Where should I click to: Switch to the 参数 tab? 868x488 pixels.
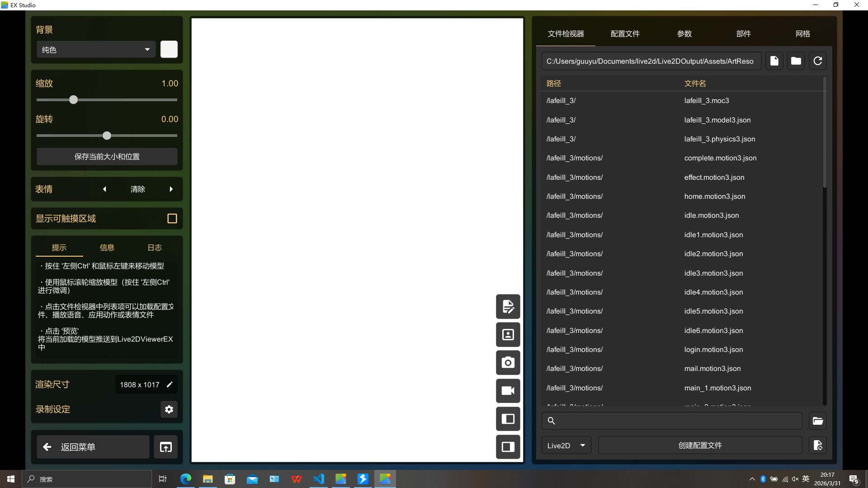tap(684, 34)
